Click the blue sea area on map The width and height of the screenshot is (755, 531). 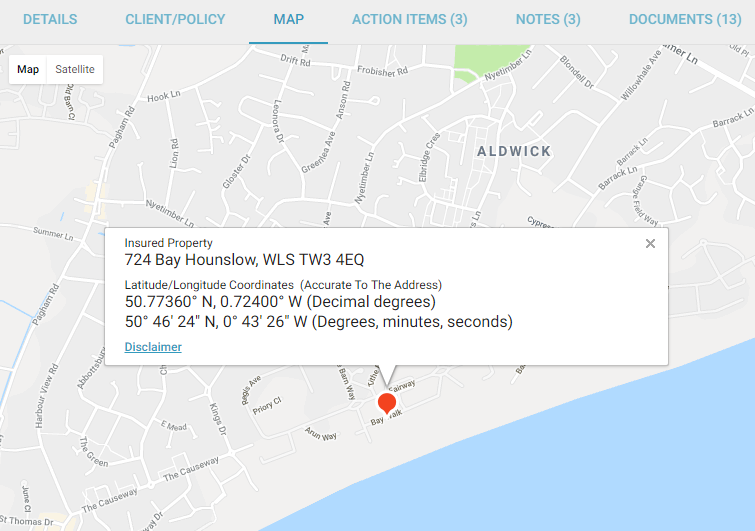pyautogui.click(x=600, y=460)
